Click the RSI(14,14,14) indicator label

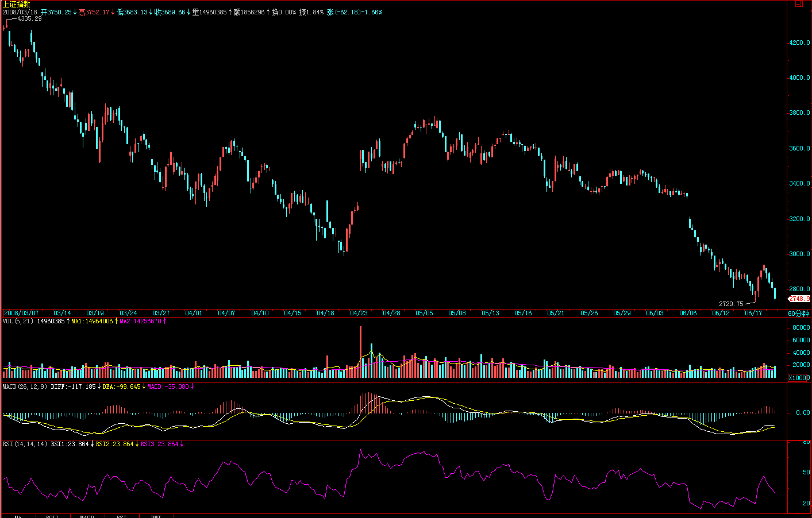(25, 444)
